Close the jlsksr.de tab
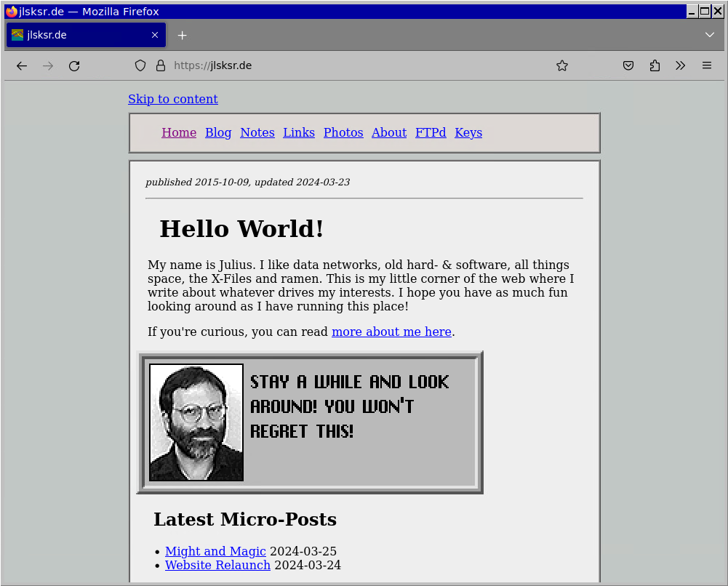 [155, 35]
